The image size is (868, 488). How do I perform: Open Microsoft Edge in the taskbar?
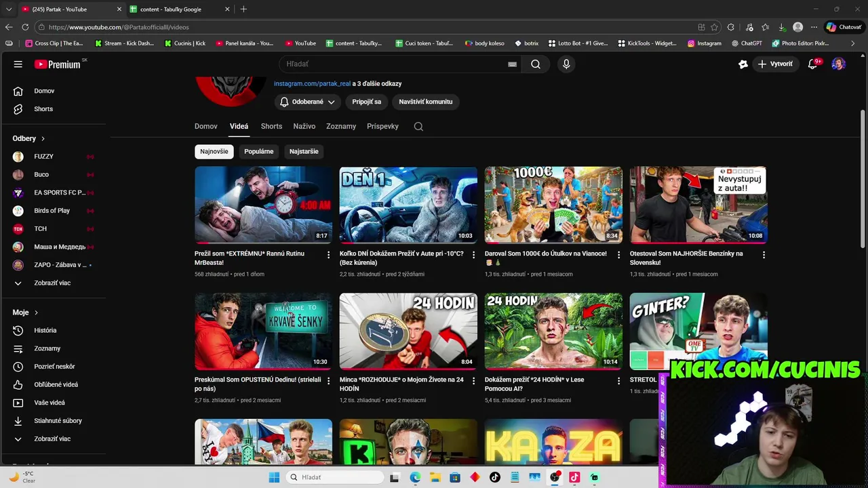coord(415,477)
